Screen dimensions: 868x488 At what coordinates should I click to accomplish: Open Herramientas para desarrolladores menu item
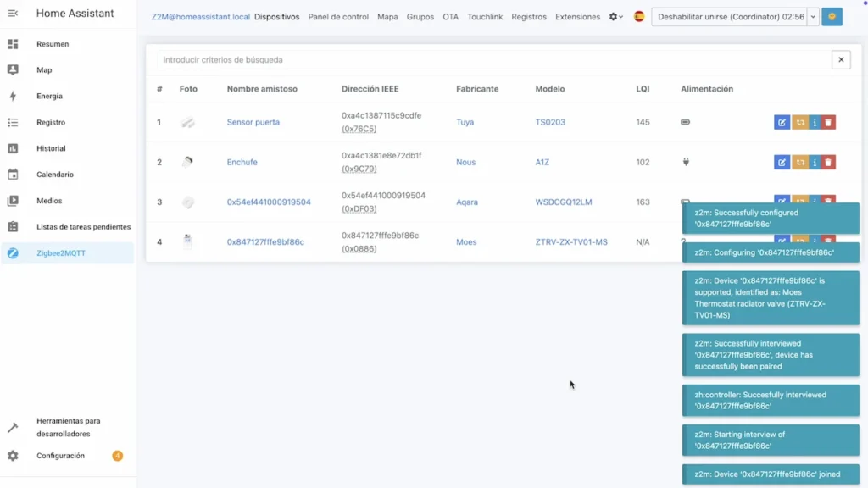coord(69,427)
